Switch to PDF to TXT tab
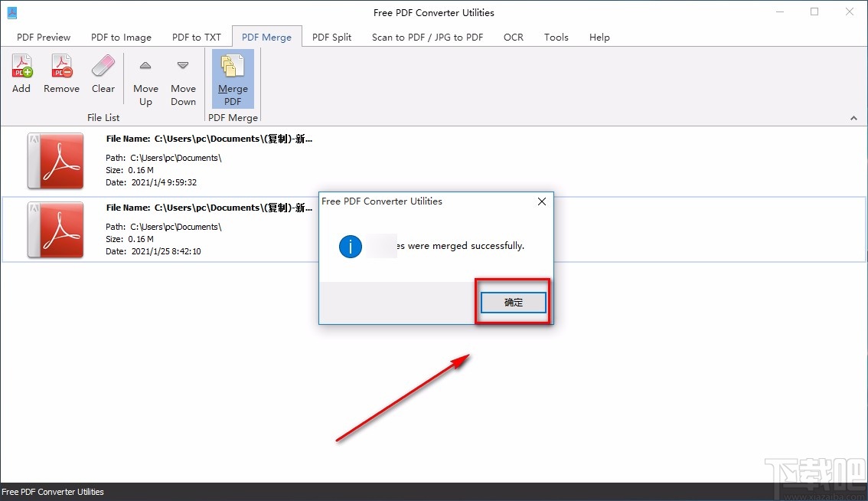 (197, 37)
